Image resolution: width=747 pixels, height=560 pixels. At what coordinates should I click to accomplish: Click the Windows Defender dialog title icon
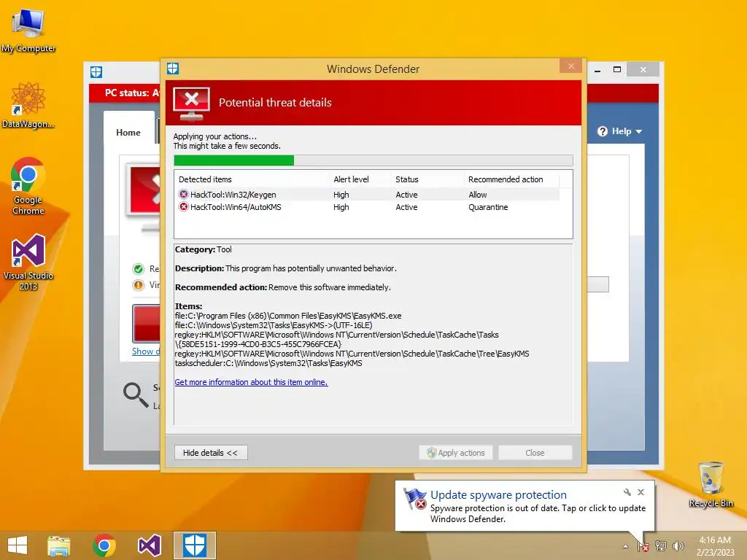click(173, 69)
